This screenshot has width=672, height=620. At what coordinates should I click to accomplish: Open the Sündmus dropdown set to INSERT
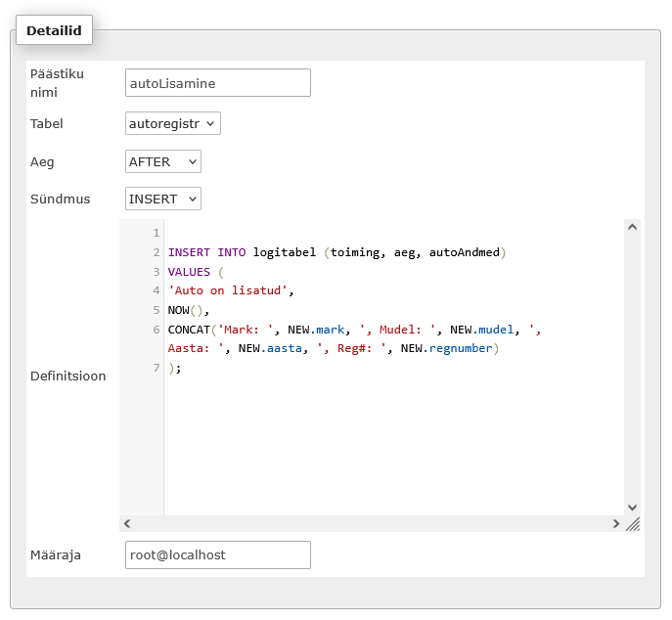162,199
